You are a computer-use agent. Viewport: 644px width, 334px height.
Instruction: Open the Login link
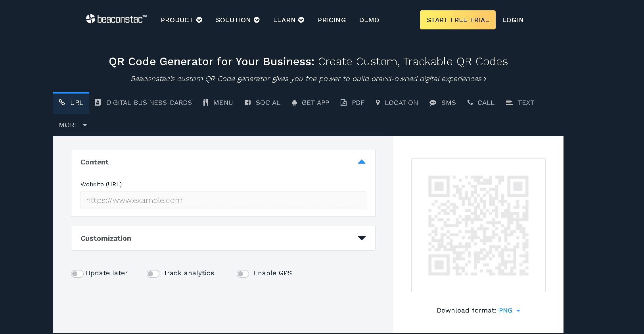pyautogui.click(x=513, y=20)
